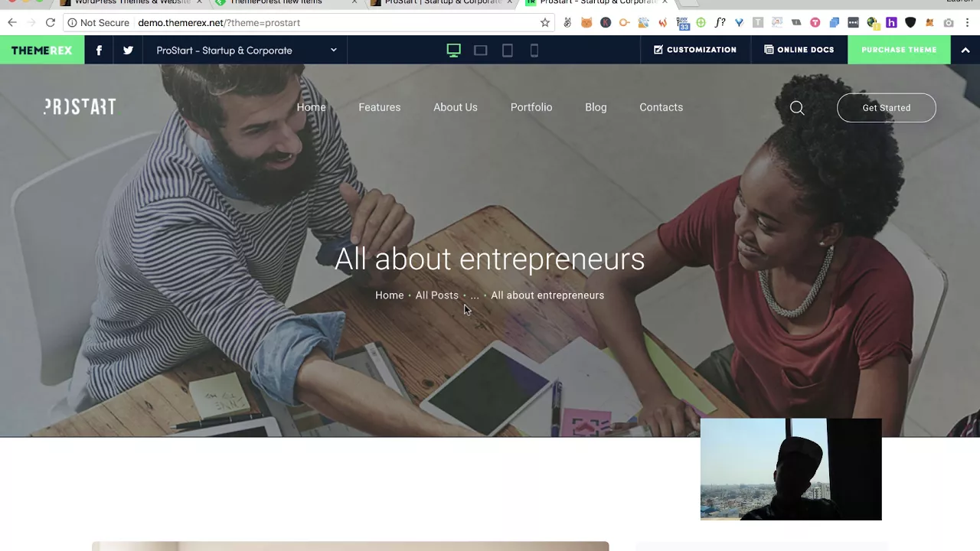980x551 pixels.
Task: Open Online Docs link
Action: pyautogui.click(x=799, y=50)
